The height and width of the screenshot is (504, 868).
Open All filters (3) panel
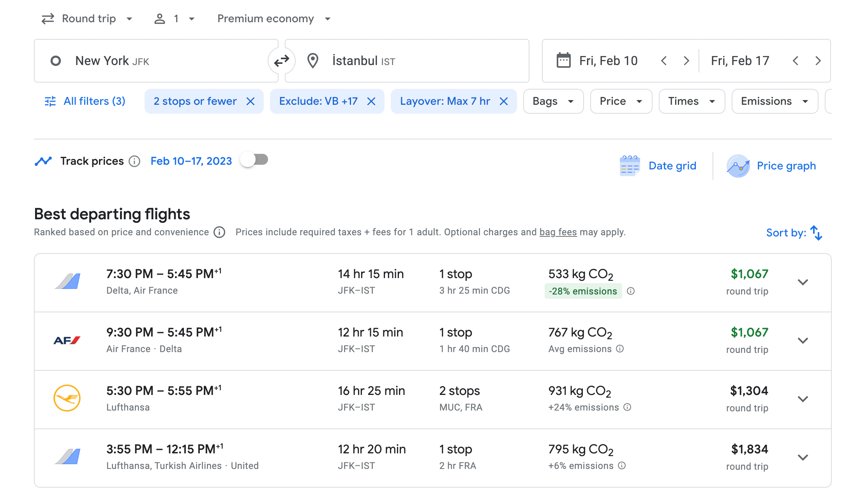click(x=85, y=101)
